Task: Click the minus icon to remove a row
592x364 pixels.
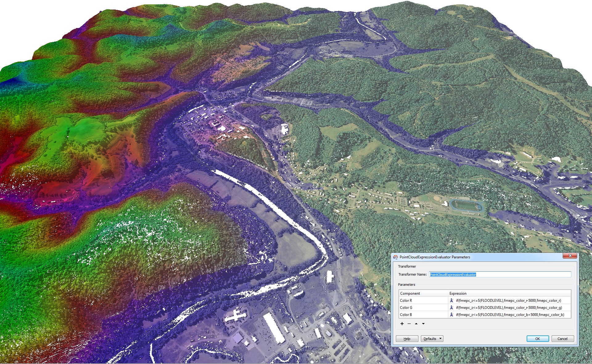Action: tap(409, 324)
